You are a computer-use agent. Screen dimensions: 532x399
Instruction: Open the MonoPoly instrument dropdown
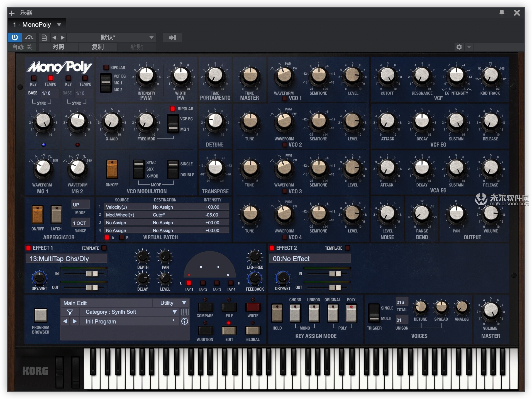tap(37, 25)
